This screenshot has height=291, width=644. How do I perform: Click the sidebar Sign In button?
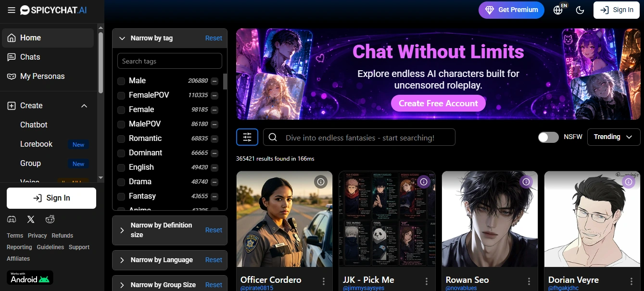[x=51, y=198]
